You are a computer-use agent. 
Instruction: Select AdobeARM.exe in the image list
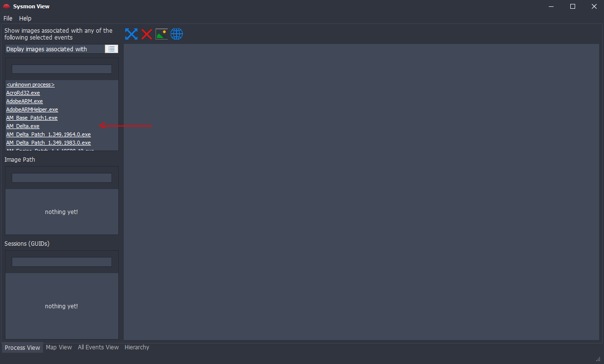(24, 101)
